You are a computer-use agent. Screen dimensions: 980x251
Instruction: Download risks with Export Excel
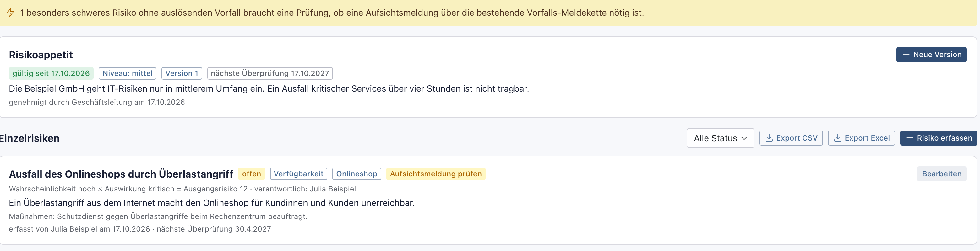tap(861, 138)
